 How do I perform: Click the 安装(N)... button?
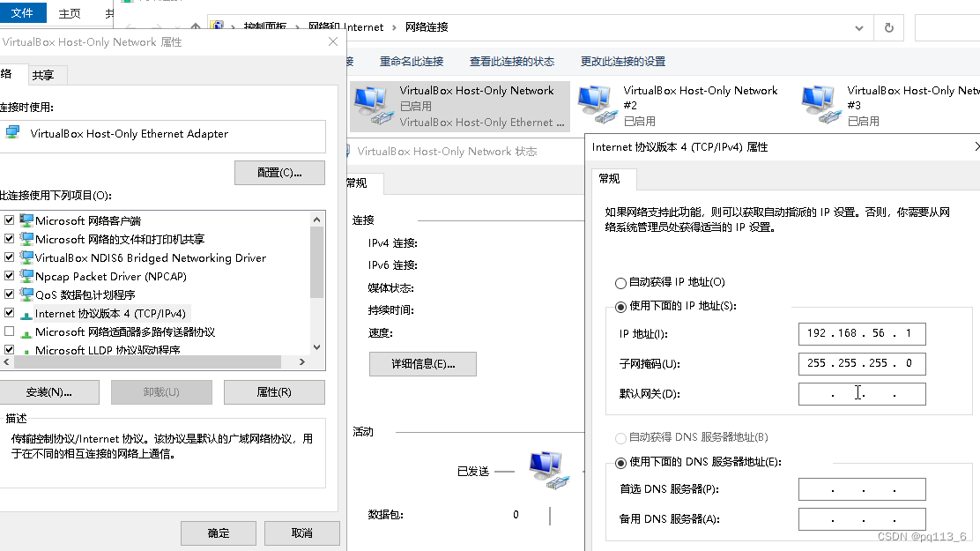[x=48, y=392]
